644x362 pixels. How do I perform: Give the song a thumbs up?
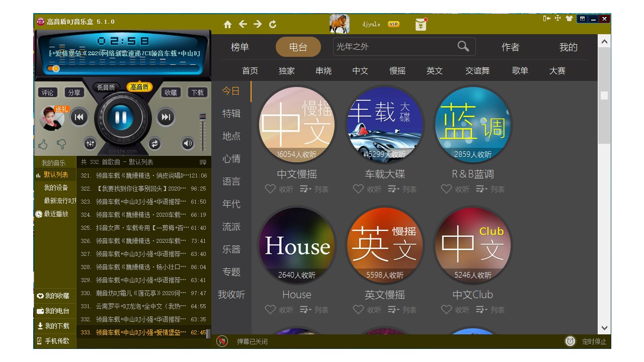pyautogui.click(x=43, y=145)
